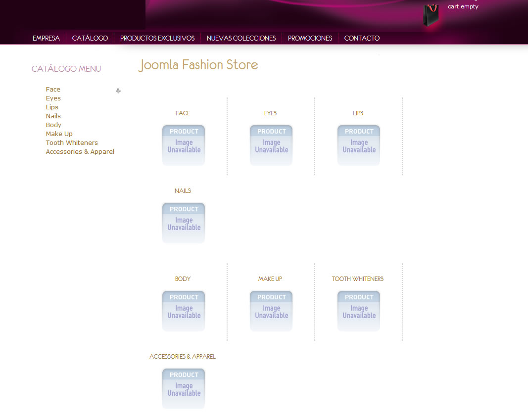This screenshot has height=420, width=528.
Task: Click the Joomla Fashion Store title
Action: [198, 65]
